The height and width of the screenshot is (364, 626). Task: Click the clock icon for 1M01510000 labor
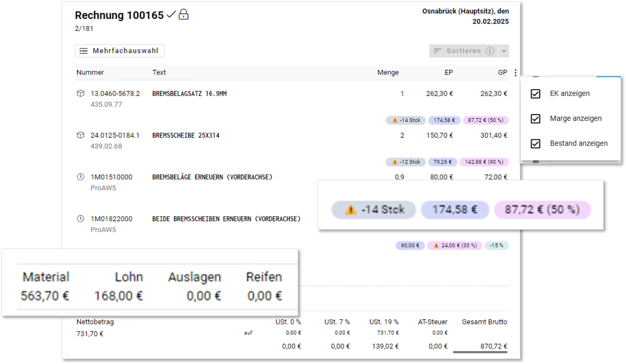click(81, 177)
